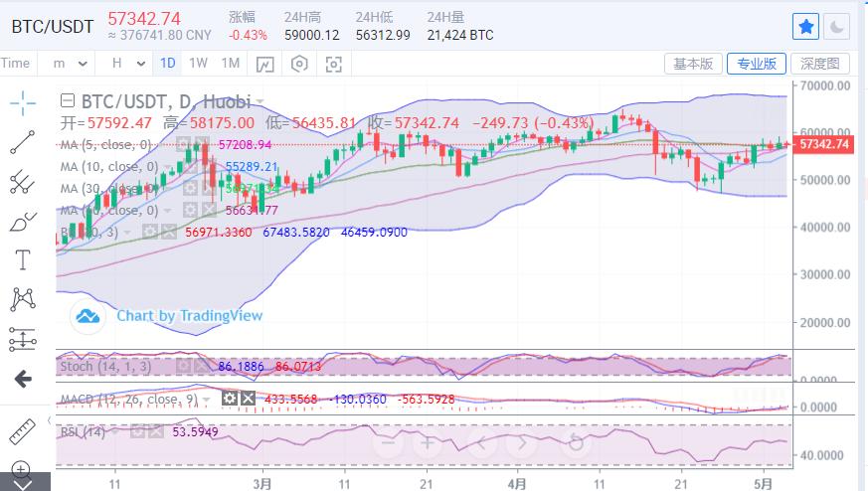Select the 1M timeframe tab
Viewport: 868px width, 491px height.
231,64
